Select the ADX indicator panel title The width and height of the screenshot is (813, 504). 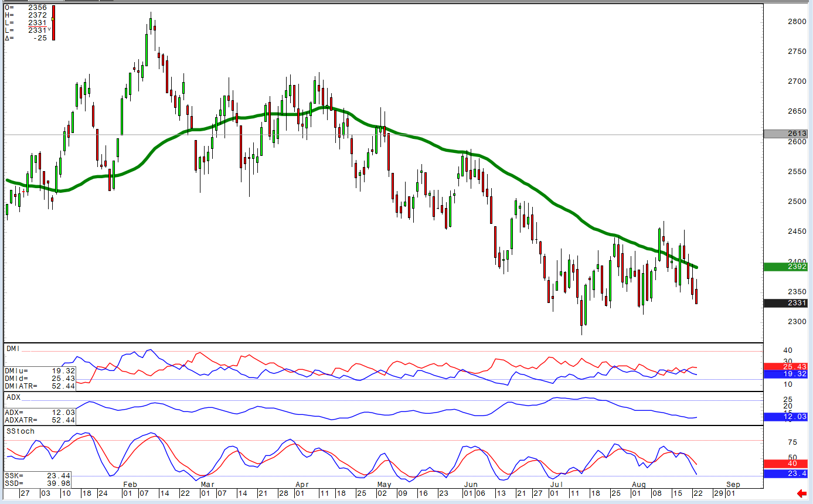pyautogui.click(x=13, y=397)
